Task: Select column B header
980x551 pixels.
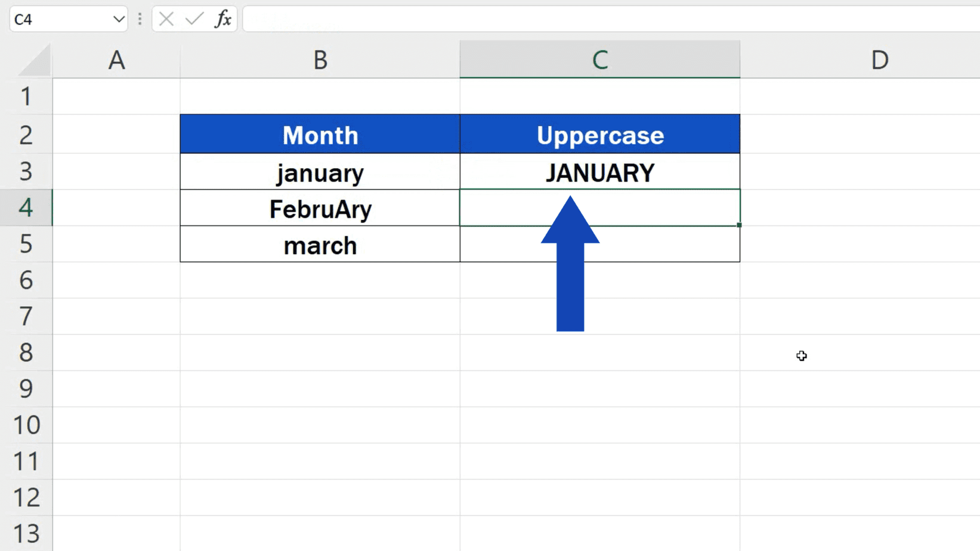Action: click(x=320, y=60)
